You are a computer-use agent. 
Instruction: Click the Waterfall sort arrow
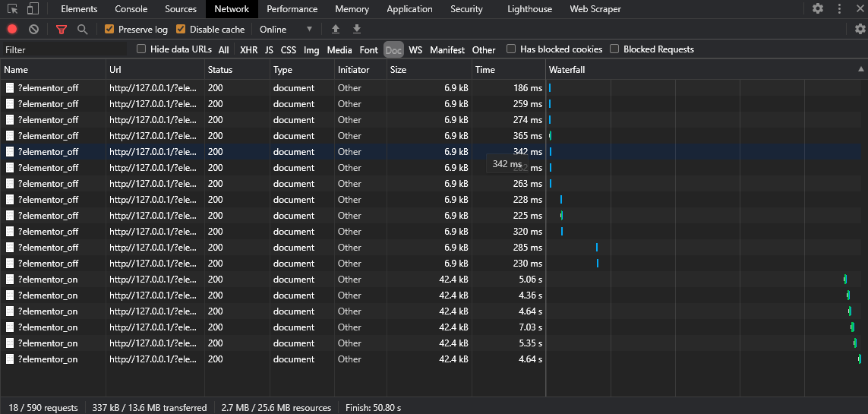click(861, 69)
